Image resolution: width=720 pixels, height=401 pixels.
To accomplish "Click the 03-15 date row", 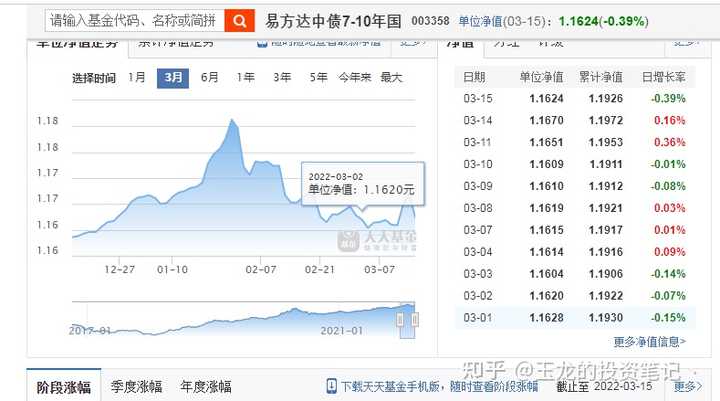I will click(574, 98).
